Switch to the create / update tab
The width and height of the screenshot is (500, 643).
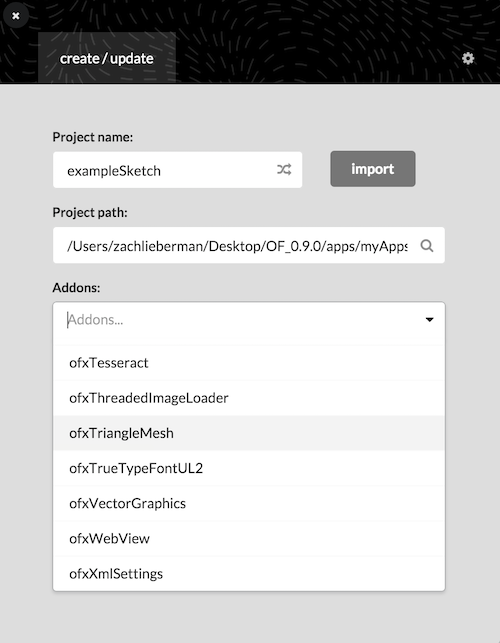[x=107, y=58]
